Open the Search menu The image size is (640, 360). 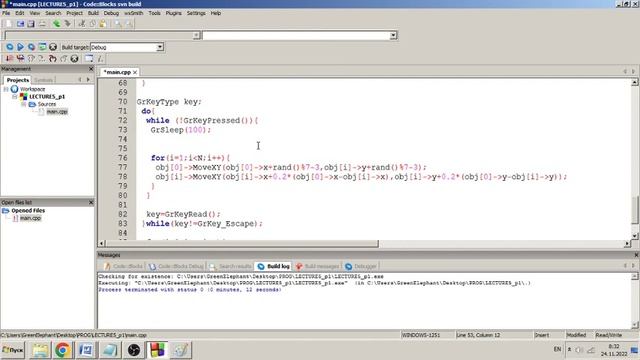coord(53,13)
